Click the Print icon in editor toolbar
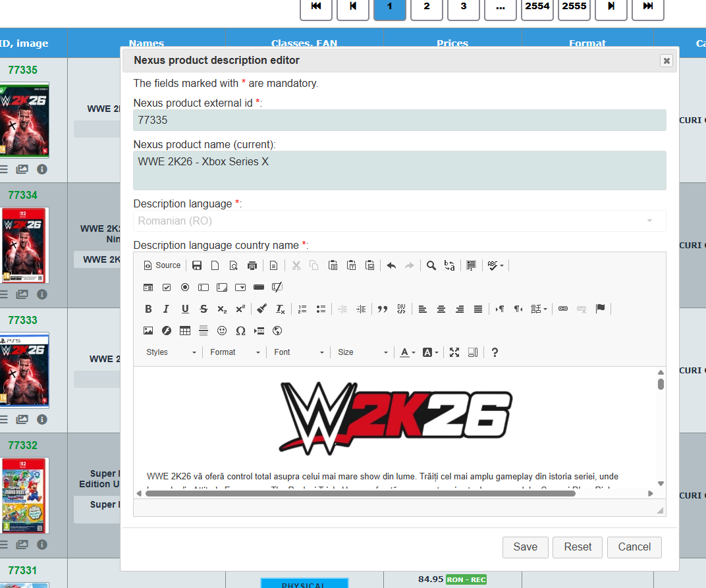The image size is (706, 588). point(252,265)
